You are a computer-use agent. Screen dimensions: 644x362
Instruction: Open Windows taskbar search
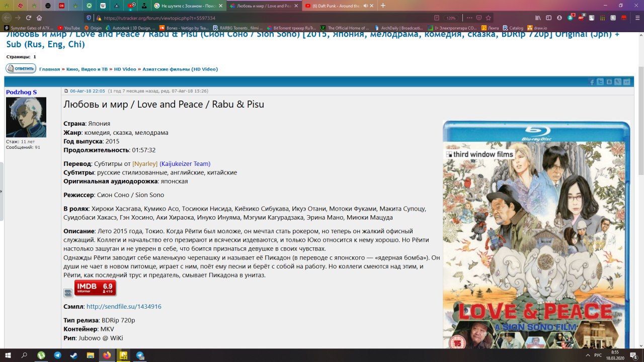point(24,355)
